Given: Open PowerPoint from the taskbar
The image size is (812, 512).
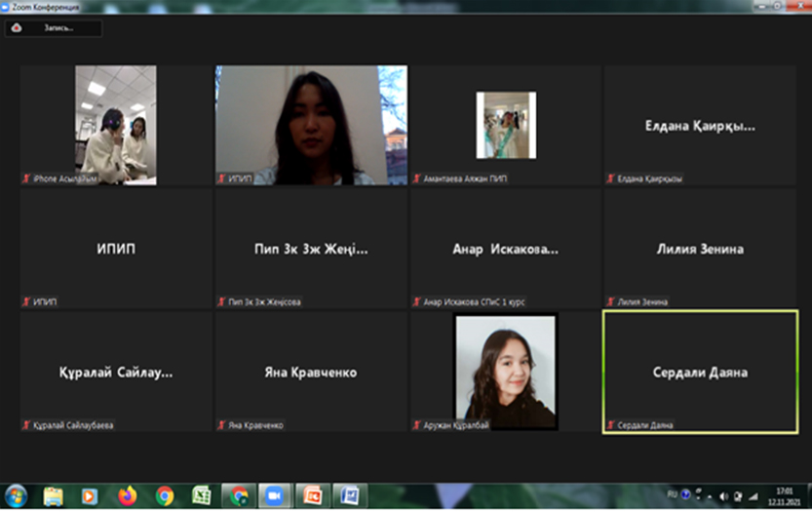Looking at the screenshot, I should point(312,495).
